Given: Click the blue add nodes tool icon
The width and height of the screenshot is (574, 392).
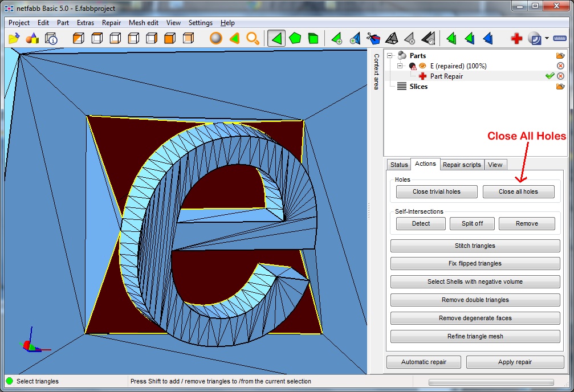Looking at the screenshot, I should coord(355,38).
